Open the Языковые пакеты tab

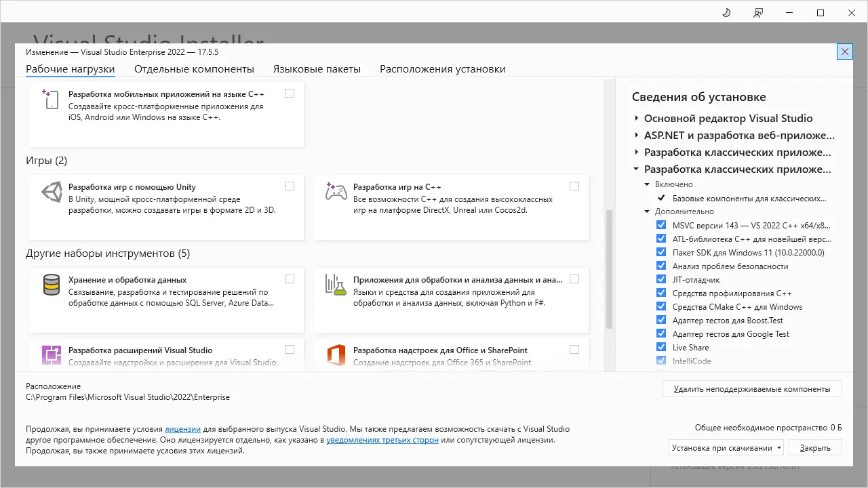pyautogui.click(x=317, y=69)
